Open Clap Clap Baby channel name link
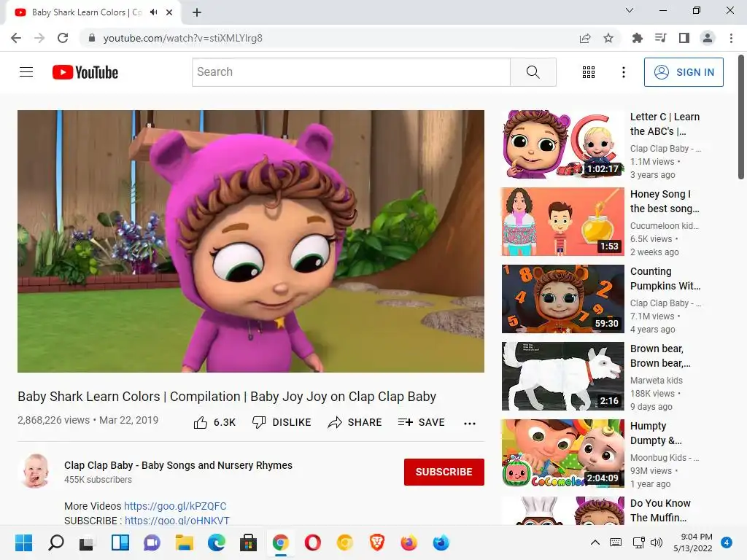Viewport: 747px width, 560px height. point(178,465)
